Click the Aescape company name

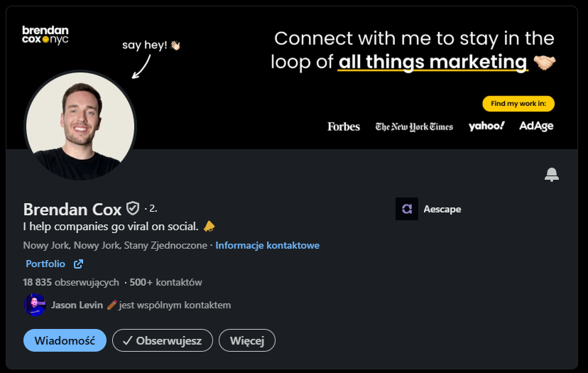[442, 209]
